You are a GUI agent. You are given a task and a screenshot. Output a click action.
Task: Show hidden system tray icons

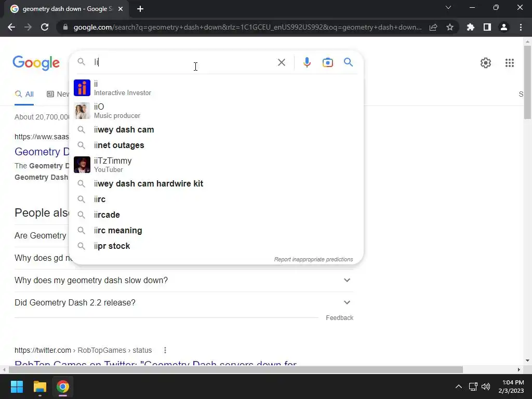pos(458,387)
